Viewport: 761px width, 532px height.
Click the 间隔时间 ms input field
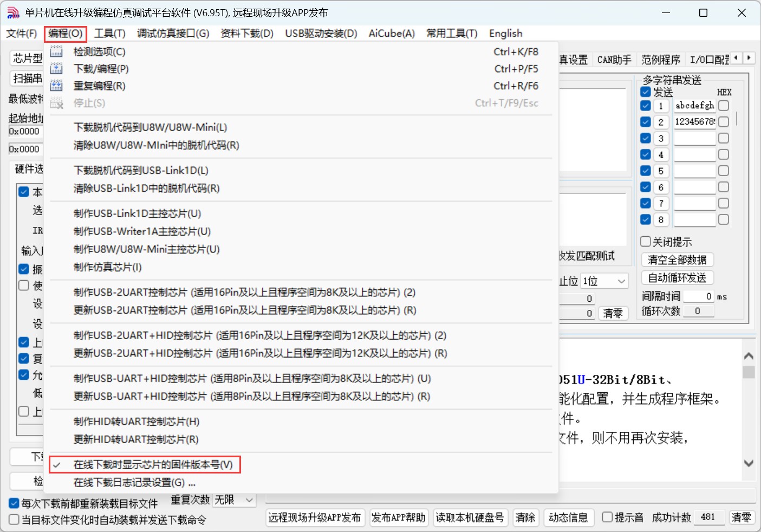pyautogui.click(x=699, y=296)
